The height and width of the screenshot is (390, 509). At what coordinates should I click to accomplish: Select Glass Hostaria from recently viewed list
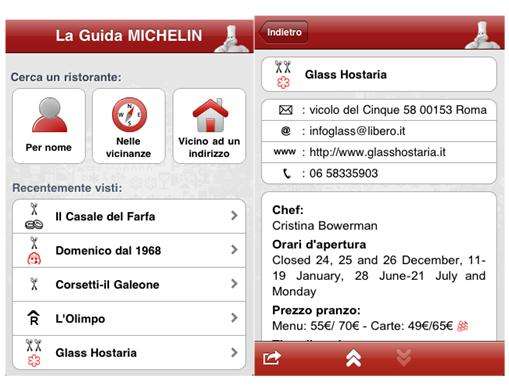pyautogui.click(x=129, y=353)
